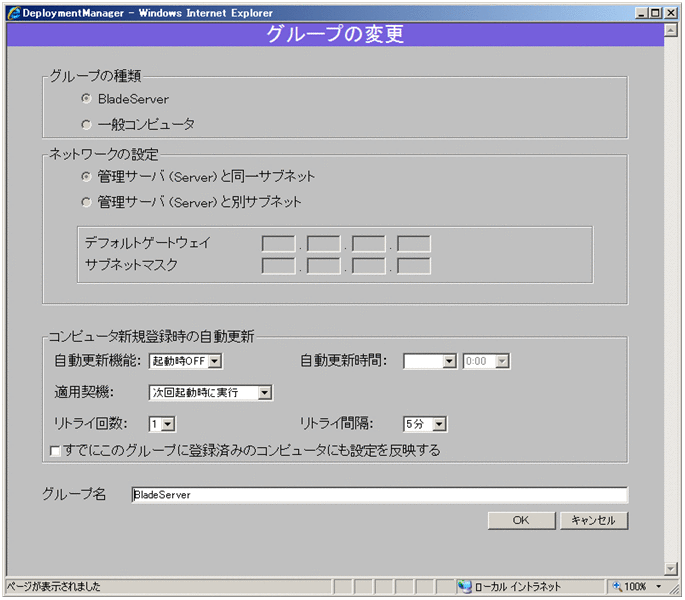This screenshot has height=600, width=685.
Task: Select the BladeServer group type radio button
Action: coord(86,99)
